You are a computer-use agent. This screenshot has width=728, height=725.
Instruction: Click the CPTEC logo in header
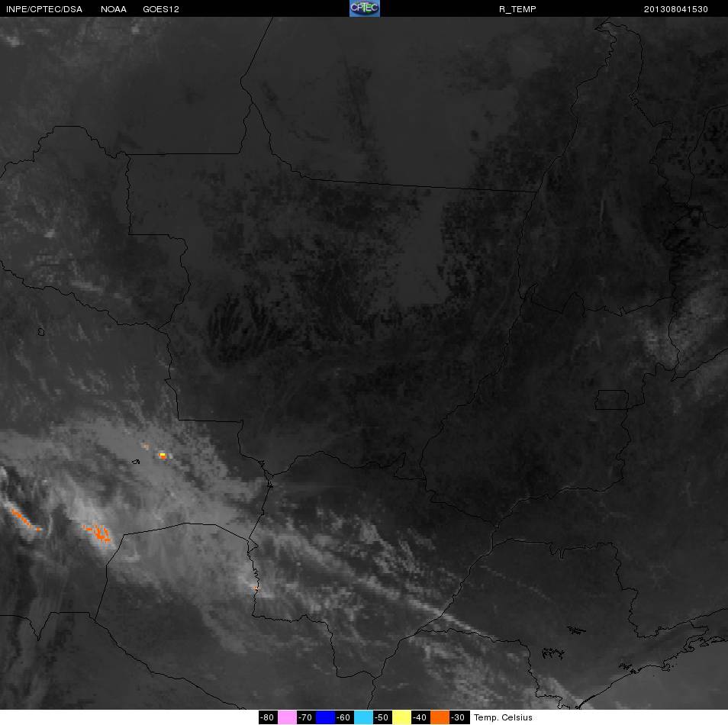pyautogui.click(x=365, y=8)
